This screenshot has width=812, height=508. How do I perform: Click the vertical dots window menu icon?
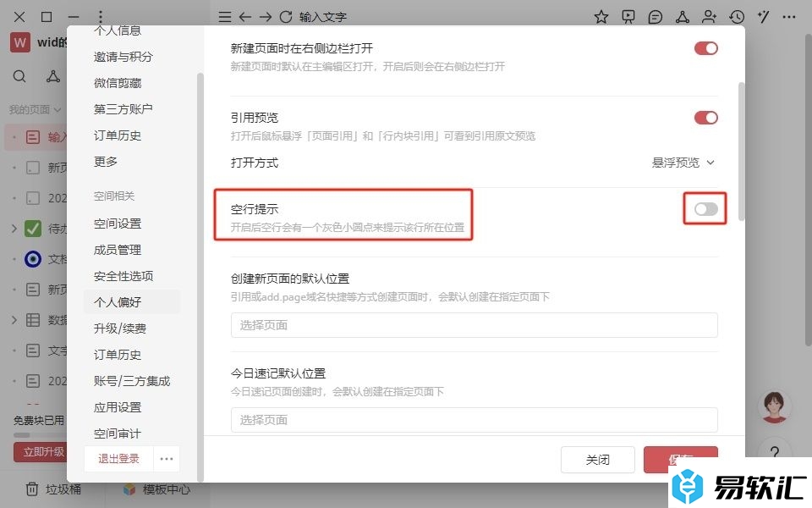point(101,17)
